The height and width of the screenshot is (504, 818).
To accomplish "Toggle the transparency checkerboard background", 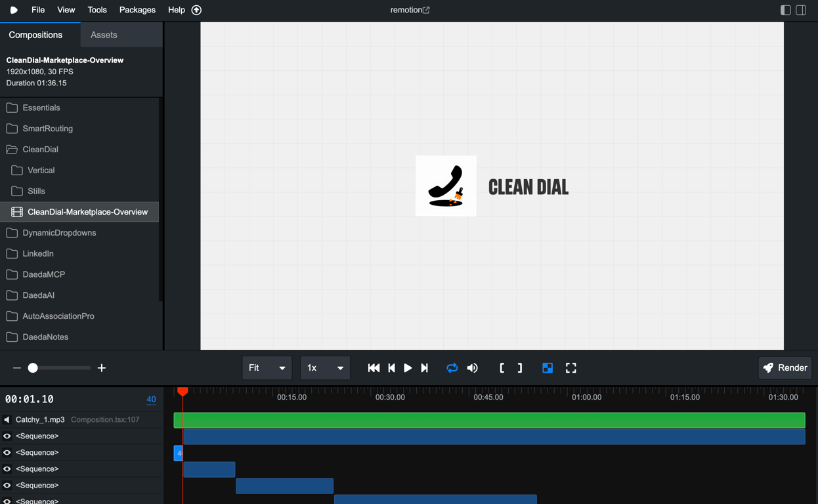I will click(x=548, y=367).
